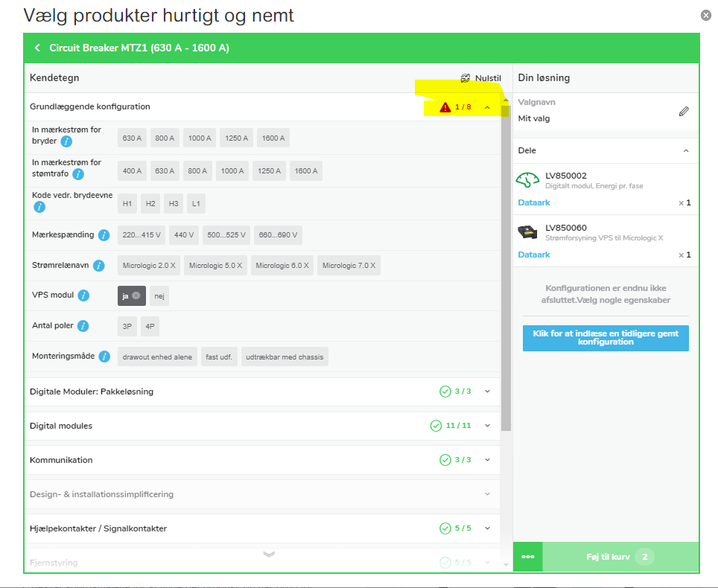This screenshot has height=588, width=718.
Task: Choose 220...415 V rated voltage
Action: click(142, 235)
